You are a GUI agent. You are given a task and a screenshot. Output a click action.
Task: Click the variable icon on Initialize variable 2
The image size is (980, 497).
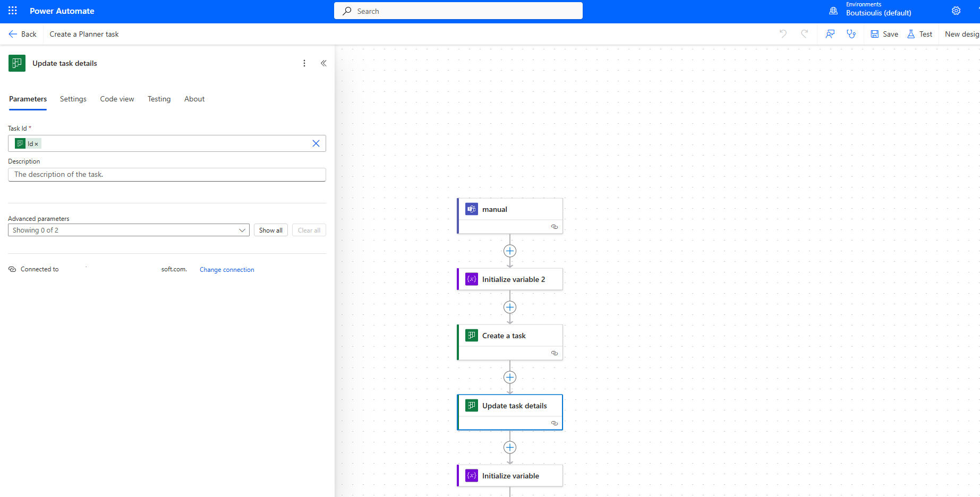click(472, 279)
